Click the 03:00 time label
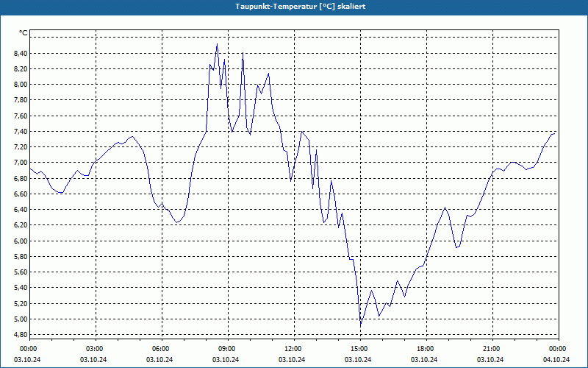The width and height of the screenshot is (588, 368). (96, 349)
